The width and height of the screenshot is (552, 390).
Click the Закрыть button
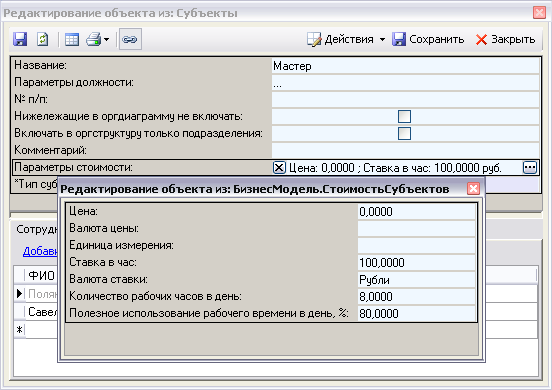pyautogui.click(x=505, y=39)
